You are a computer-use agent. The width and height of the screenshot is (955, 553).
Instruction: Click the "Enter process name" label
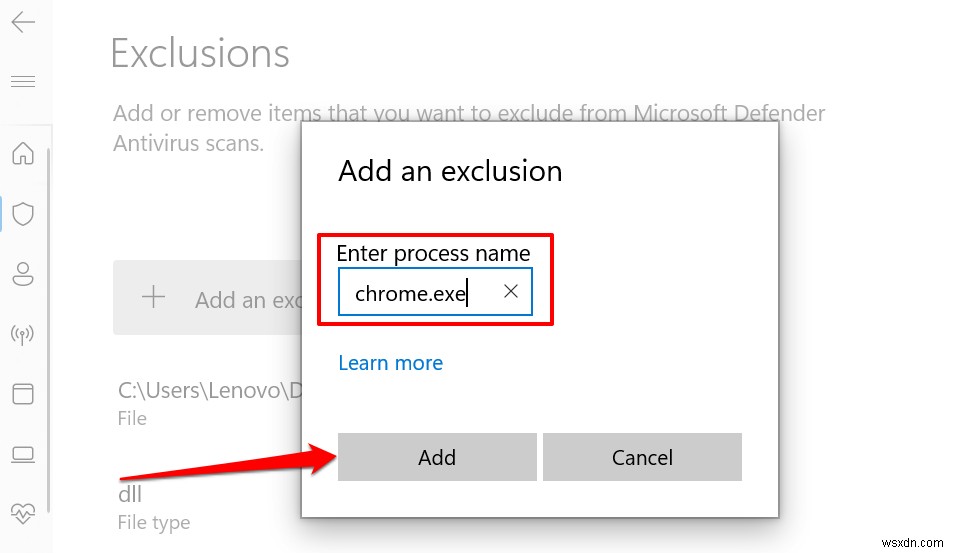[433, 253]
